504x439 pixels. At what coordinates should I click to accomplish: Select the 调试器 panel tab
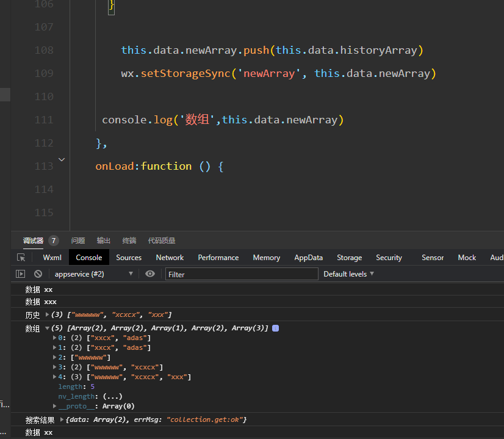tap(33, 241)
